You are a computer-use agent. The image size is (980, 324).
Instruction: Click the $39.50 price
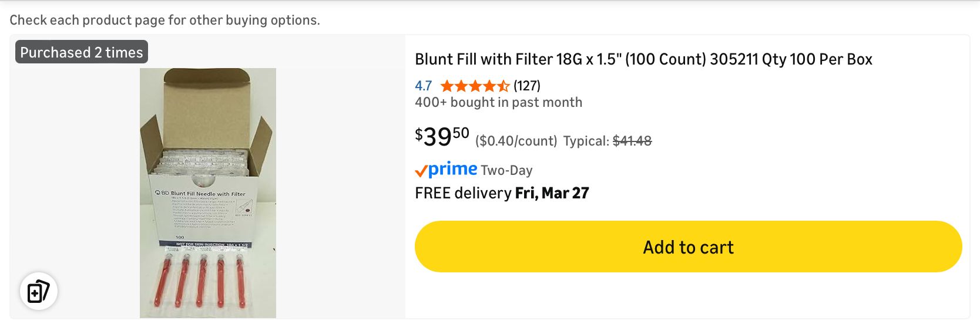click(x=442, y=136)
